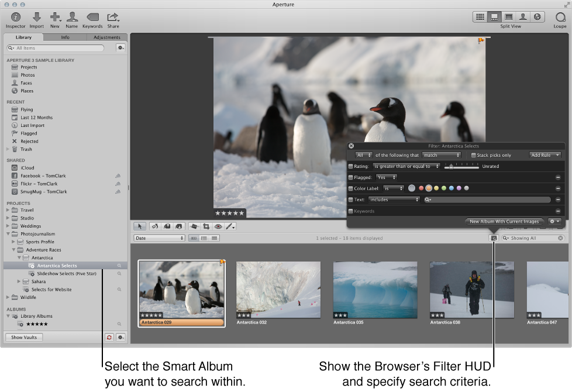Click the Show Vaults button

tap(23, 337)
